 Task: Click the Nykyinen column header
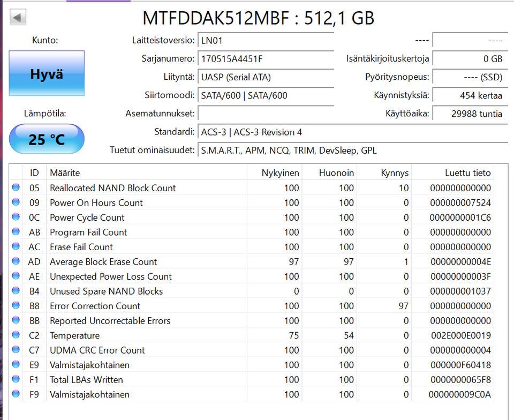point(280,172)
